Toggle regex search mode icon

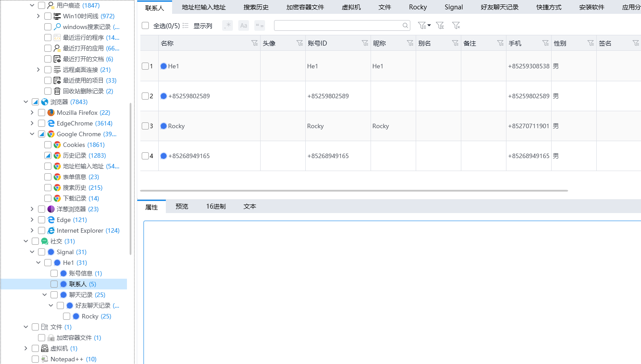click(x=227, y=25)
